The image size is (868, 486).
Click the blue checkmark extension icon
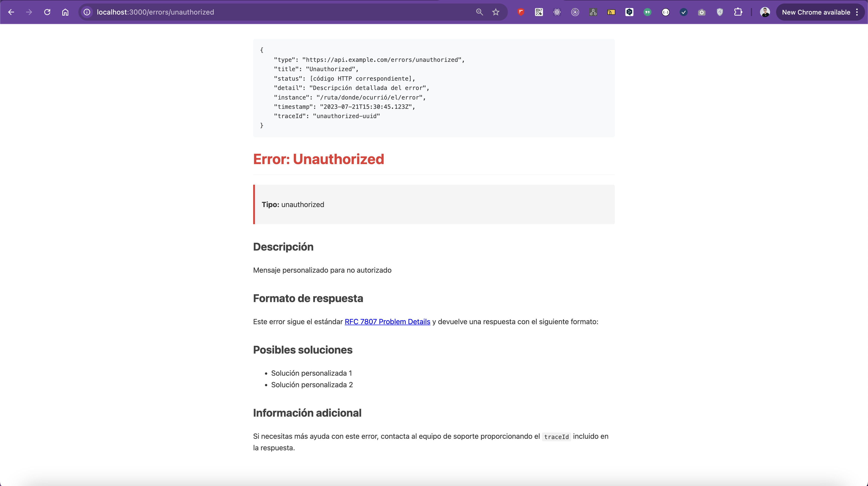pos(683,12)
